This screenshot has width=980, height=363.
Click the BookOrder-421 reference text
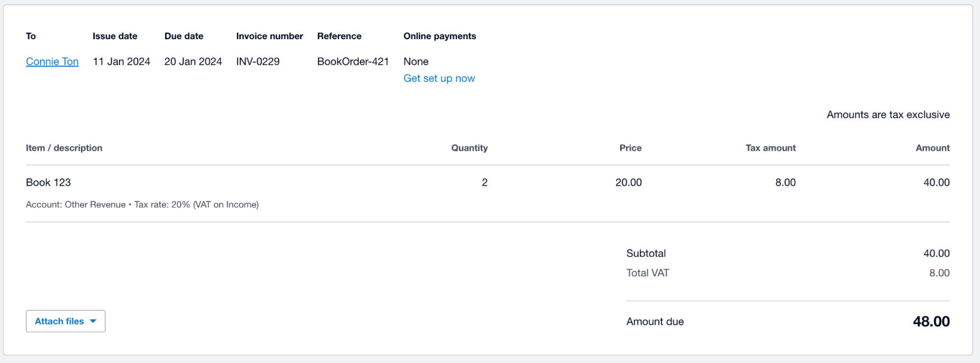pyautogui.click(x=352, y=62)
